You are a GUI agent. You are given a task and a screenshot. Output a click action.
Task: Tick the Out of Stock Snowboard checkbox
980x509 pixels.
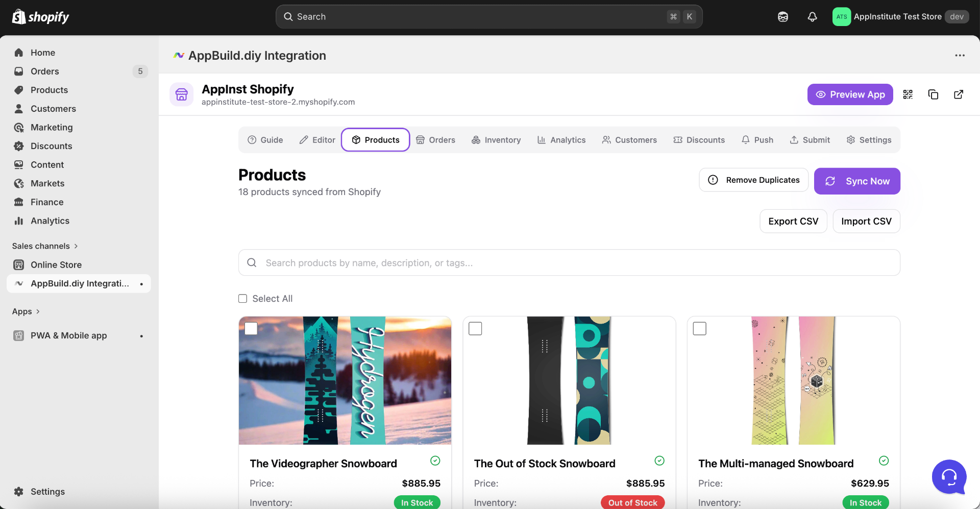pyautogui.click(x=475, y=329)
